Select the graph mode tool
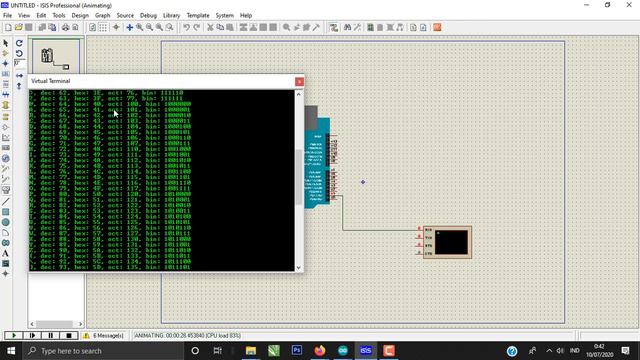The image size is (640, 360). tap(6, 138)
